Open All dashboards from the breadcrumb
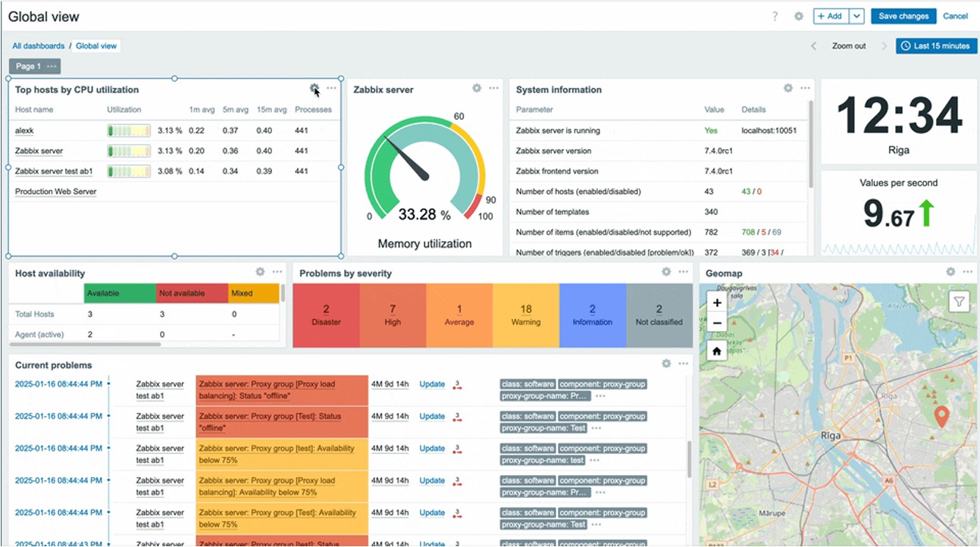 38,45
